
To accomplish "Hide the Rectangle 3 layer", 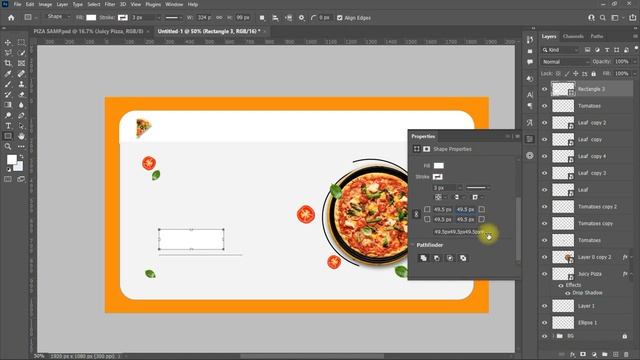I will [544, 89].
